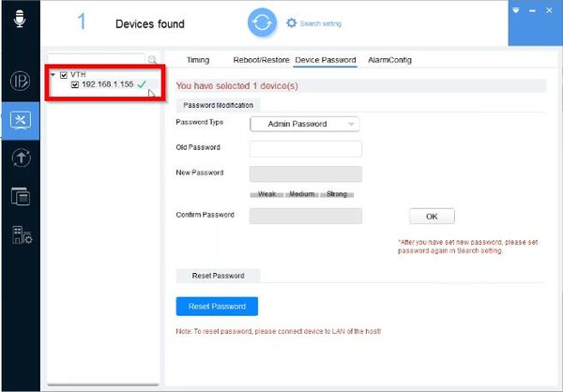Click the password strength indicator bar
This screenshot has height=392, width=563.
tap(302, 194)
